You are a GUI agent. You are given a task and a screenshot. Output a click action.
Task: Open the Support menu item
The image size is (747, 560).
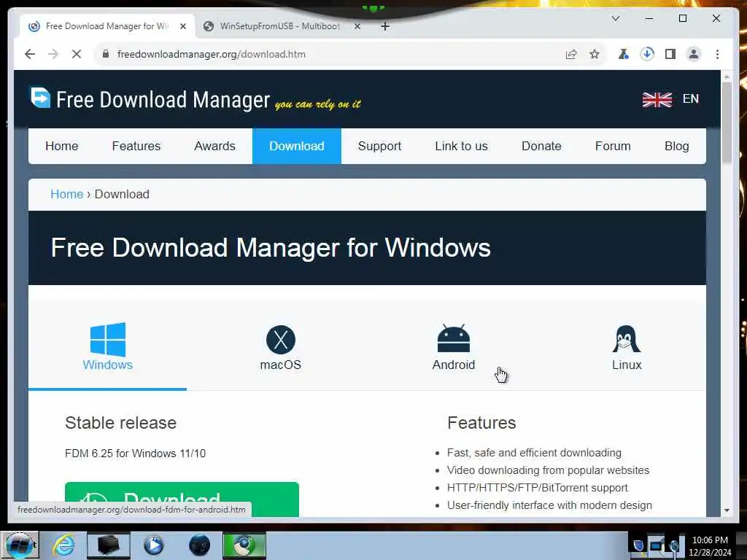(x=379, y=146)
